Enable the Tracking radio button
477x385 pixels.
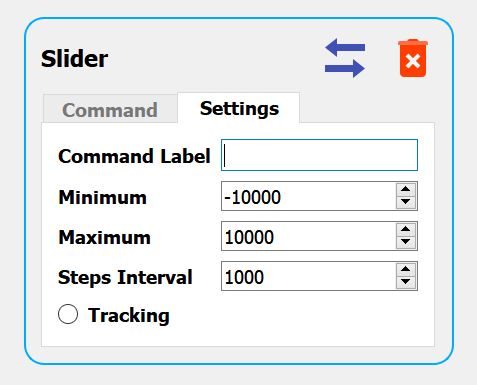(x=68, y=314)
